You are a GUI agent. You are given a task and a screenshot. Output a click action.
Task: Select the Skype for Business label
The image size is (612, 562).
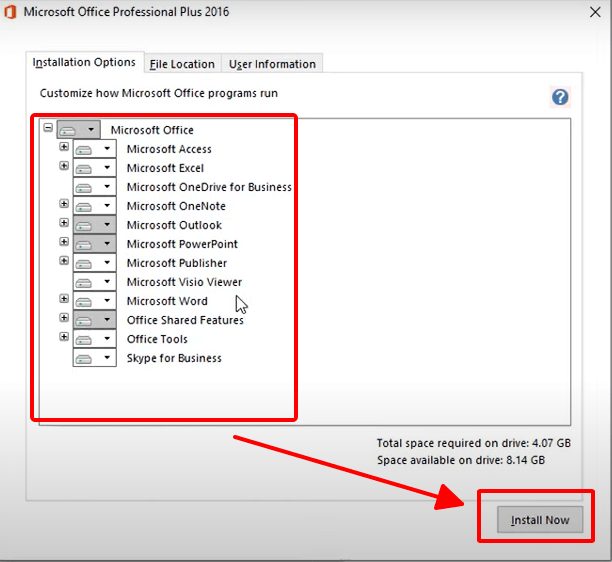pyautogui.click(x=174, y=358)
